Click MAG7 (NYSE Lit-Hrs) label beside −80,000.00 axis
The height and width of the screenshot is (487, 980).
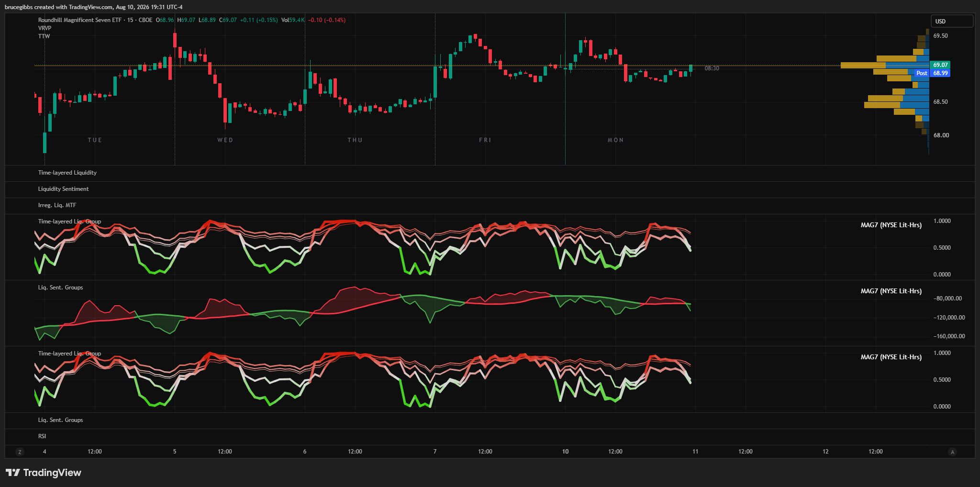[891, 291]
